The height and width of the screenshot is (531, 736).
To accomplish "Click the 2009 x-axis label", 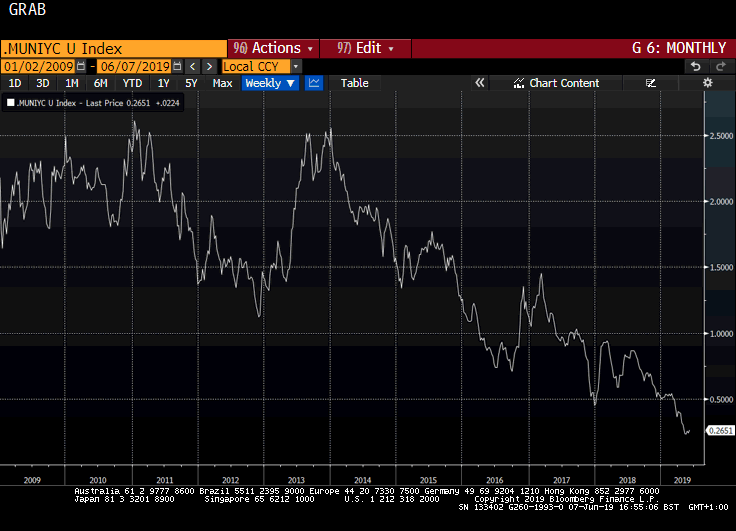I will (32, 480).
